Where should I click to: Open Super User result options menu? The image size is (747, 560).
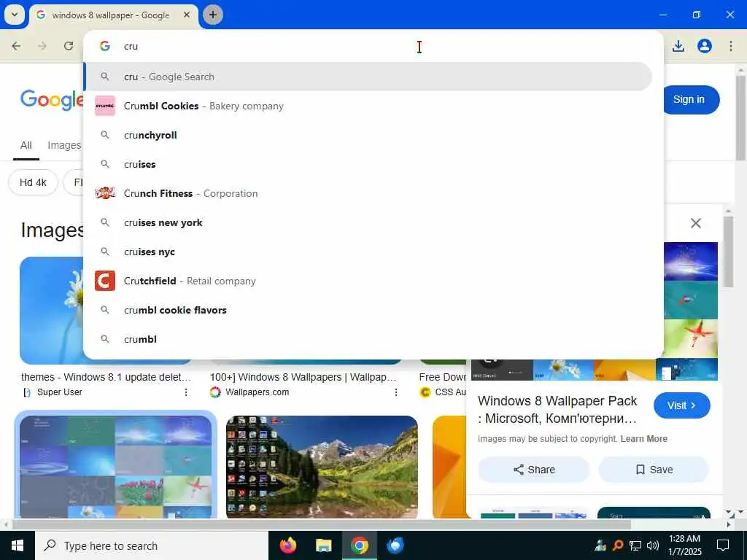pyautogui.click(x=186, y=392)
